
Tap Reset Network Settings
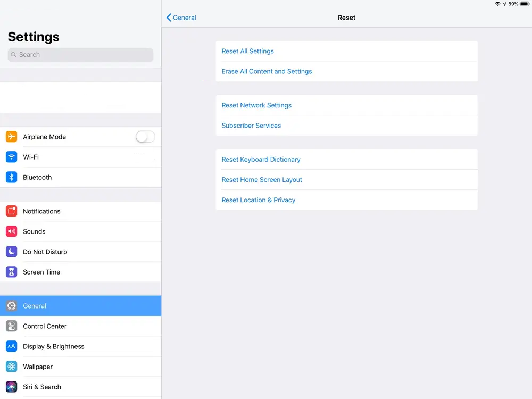pos(256,105)
